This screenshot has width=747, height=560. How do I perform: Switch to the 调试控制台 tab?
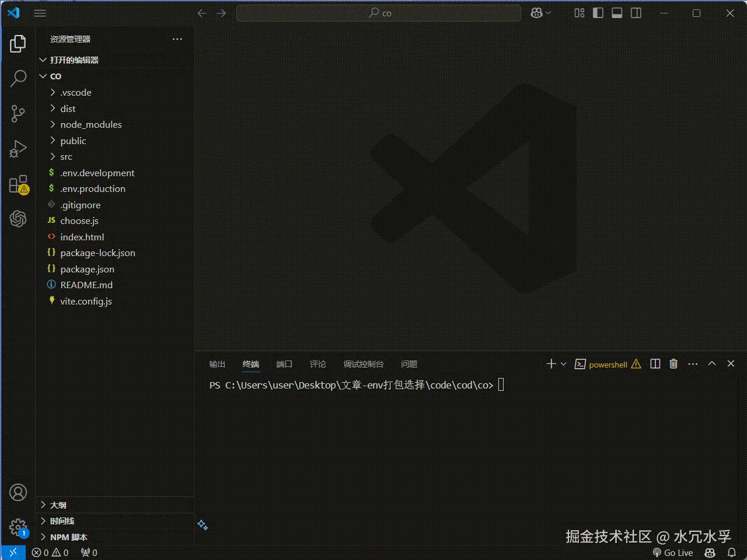pyautogui.click(x=364, y=364)
